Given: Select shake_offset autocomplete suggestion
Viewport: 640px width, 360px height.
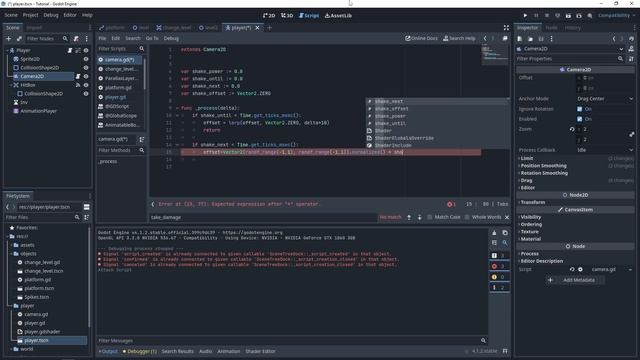Looking at the screenshot, I should pyautogui.click(x=437, y=109).
